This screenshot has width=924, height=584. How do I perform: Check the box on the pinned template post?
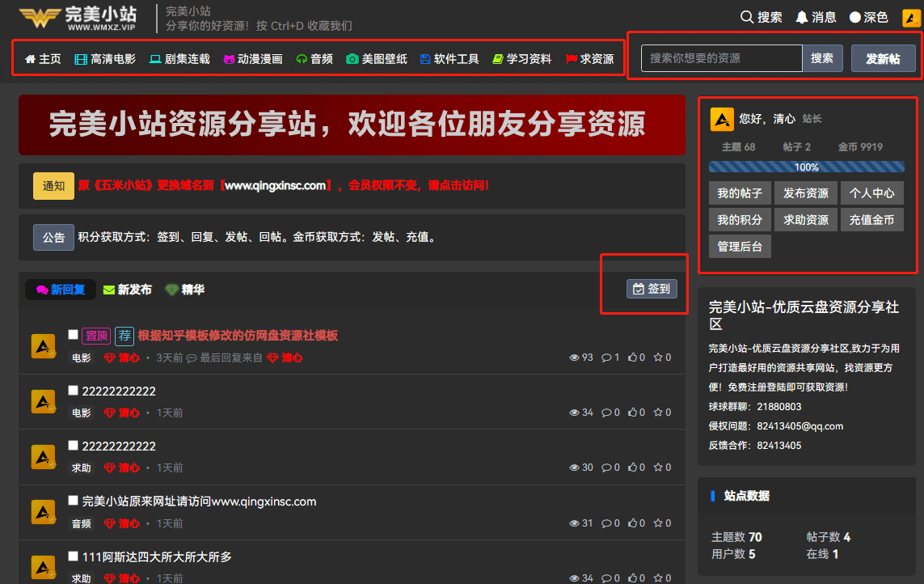point(74,335)
